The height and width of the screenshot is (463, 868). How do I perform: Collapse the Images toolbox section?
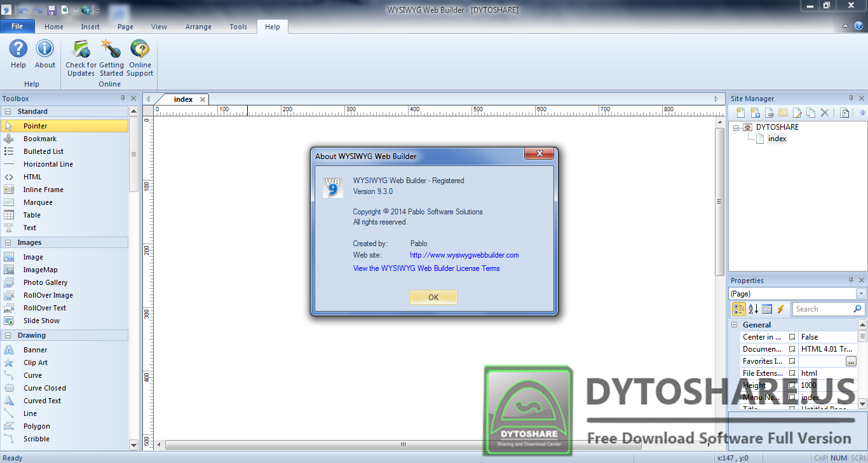point(8,242)
